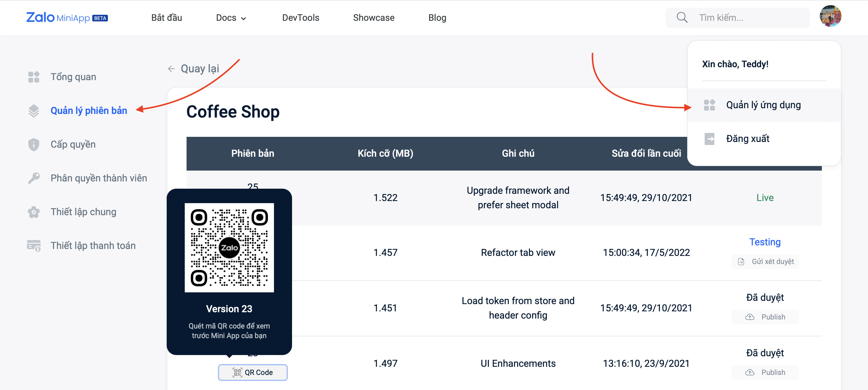Click the back arrow beside Quay lại

[172, 68]
